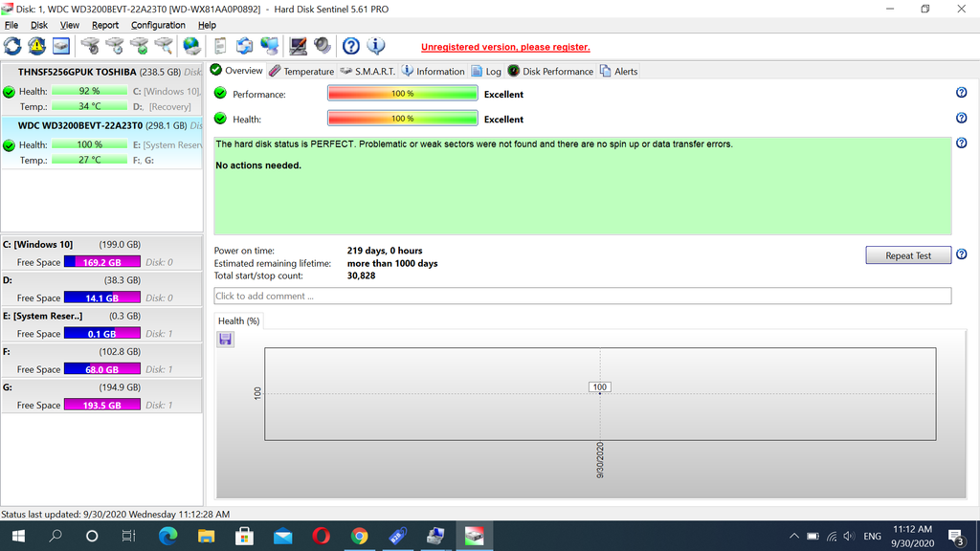Open the Report menu
Image resolution: width=980 pixels, height=551 pixels.
(x=105, y=25)
